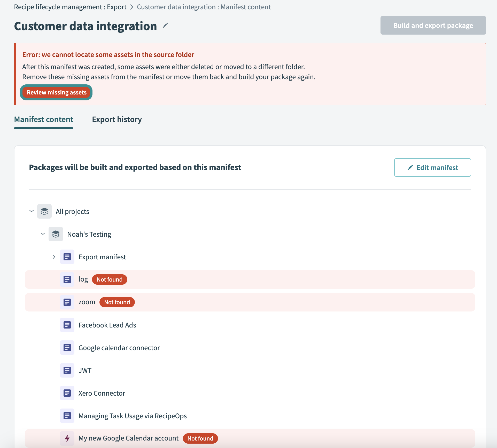Click lightning bolt connection icon for Google Calendar account
The height and width of the screenshot is (448, 497).
[67, 438]
